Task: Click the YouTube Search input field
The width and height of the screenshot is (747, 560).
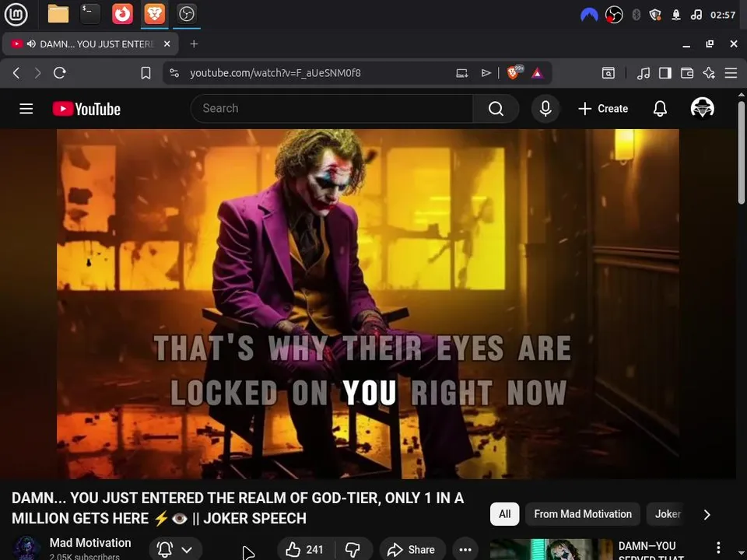Action: pos(331,109)
